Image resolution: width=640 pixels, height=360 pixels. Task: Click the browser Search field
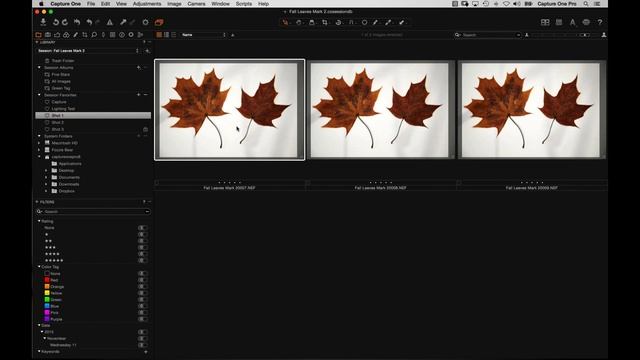click(x=488, y=35)
